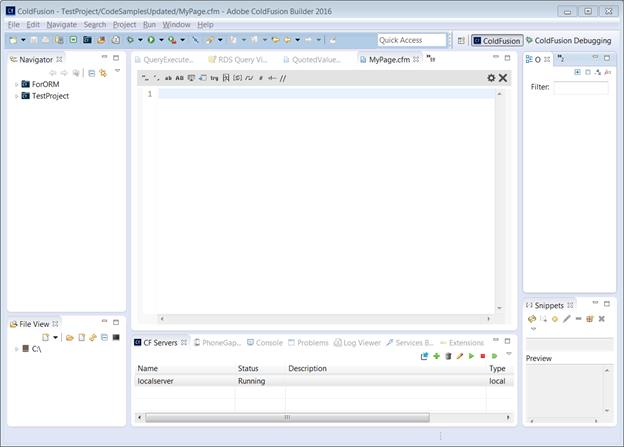This screenshot has height=447, width=624.
Task: Click the Collapse All icon in Navigator
Action: pos(92,73)
